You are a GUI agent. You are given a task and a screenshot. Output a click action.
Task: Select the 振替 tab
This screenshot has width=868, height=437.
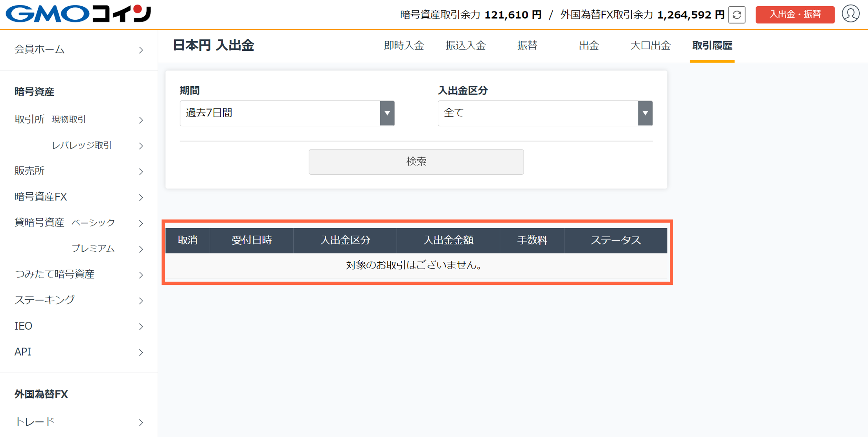pos(527,46)
